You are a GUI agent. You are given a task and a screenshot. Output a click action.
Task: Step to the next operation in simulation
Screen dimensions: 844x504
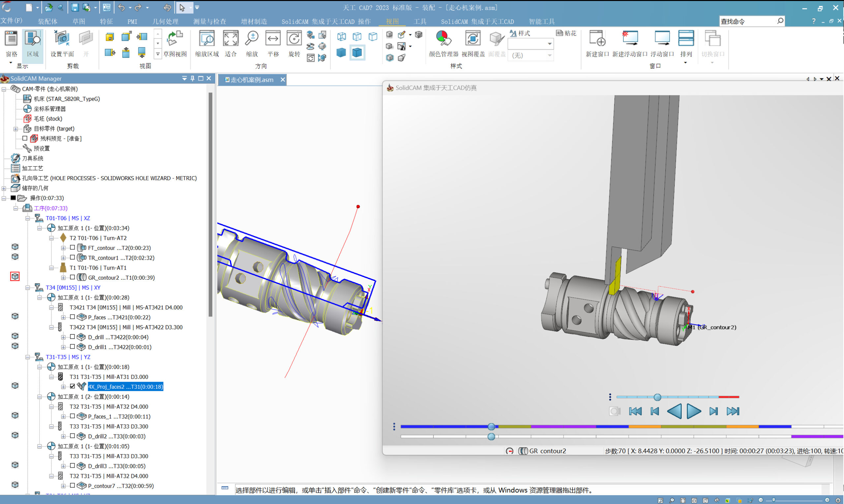coord(713,411)
